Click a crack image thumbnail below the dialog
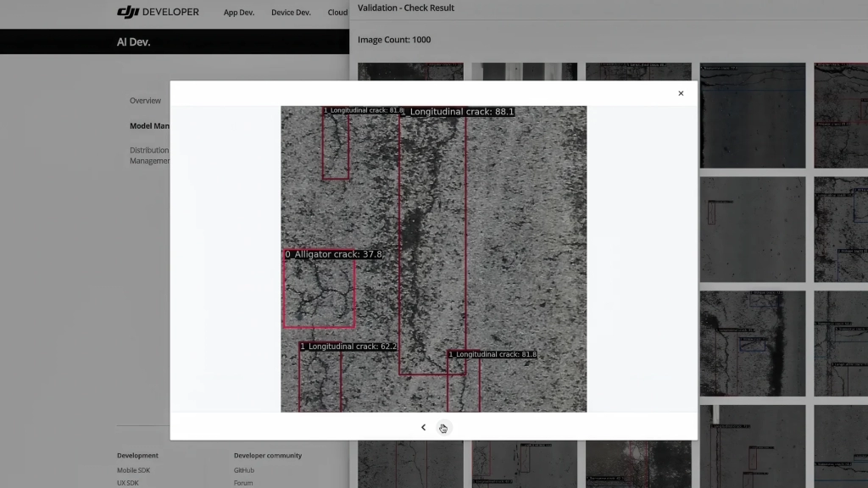Image resolution: width=868 pixels, height=488 pixels. pos(410,464)
